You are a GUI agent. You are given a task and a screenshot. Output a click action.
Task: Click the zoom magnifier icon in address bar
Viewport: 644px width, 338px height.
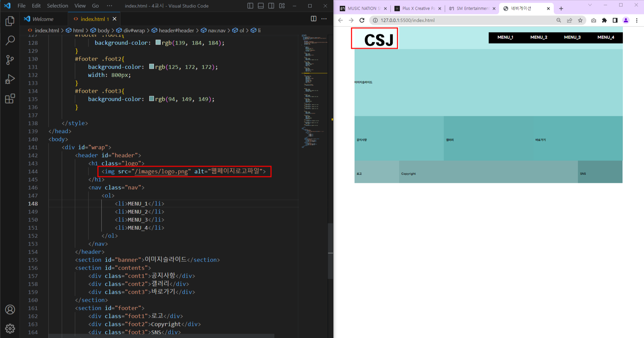pos(559,20)
